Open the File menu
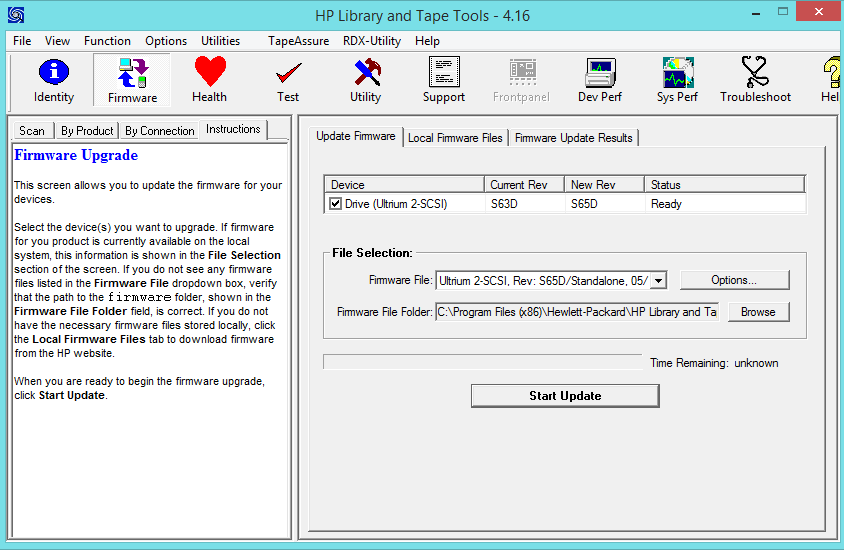 [x=22, y=41]
